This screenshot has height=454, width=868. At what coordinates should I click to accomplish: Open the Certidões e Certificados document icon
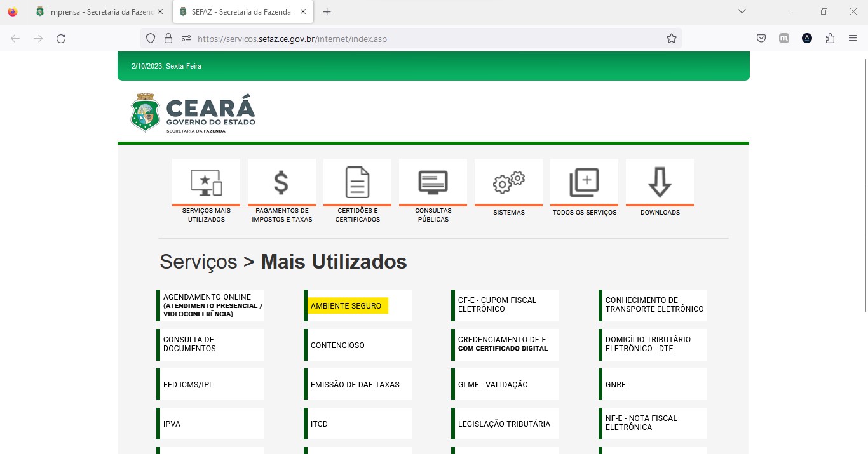coord(357,183)
